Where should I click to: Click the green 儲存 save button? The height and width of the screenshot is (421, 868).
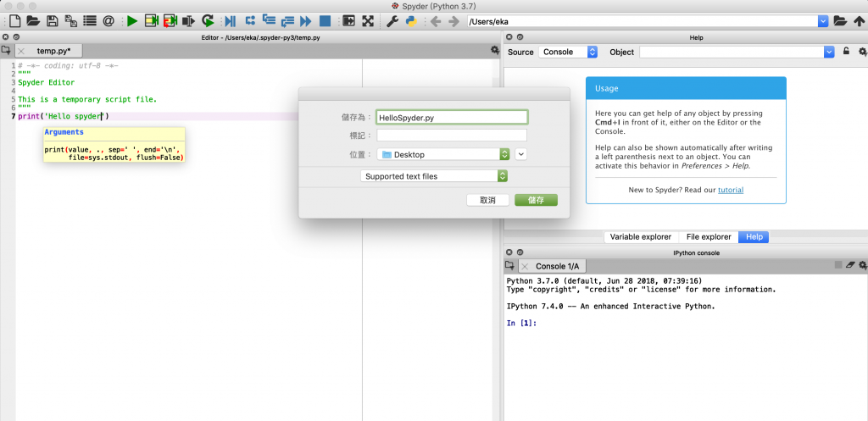[536, 200]
